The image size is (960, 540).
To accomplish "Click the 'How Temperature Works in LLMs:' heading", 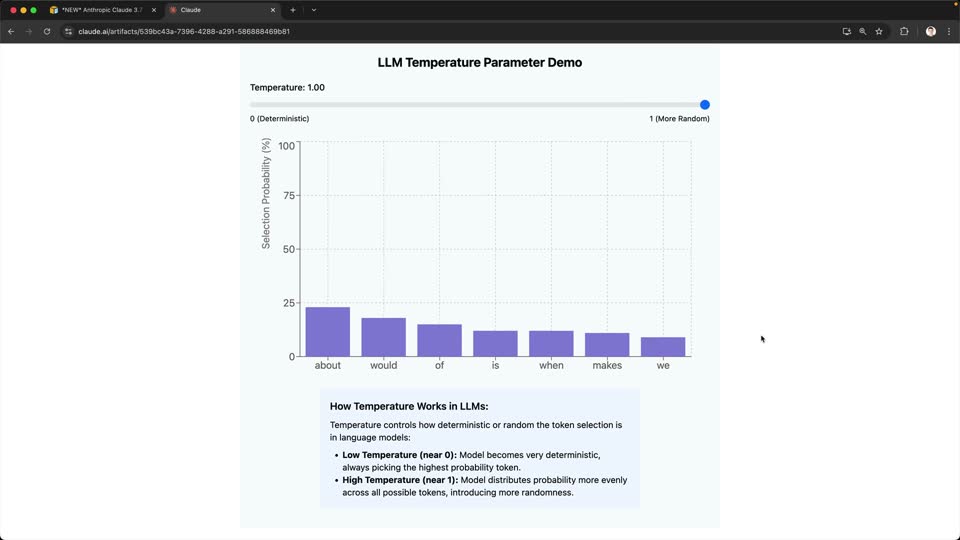I will point(409,406).
